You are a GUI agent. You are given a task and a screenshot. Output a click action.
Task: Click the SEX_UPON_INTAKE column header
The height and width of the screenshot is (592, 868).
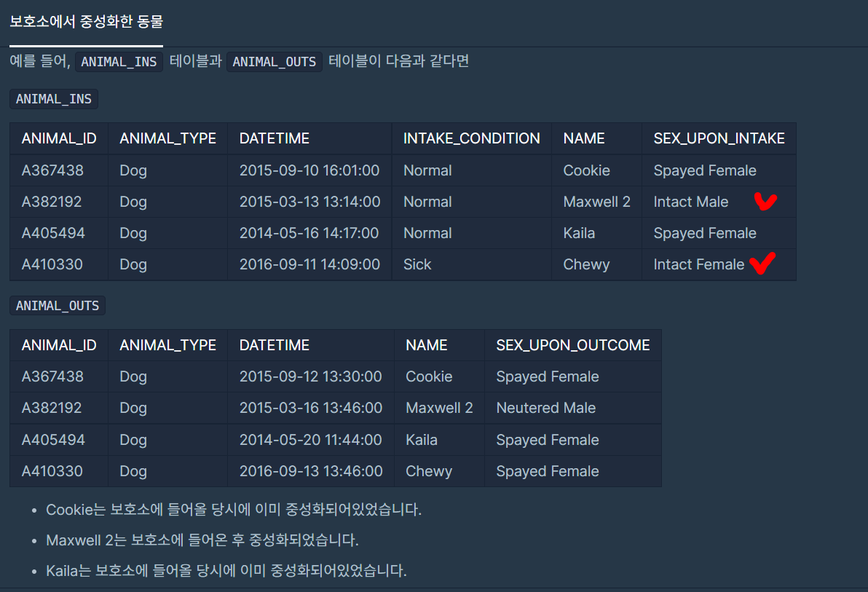coord(719,138)
